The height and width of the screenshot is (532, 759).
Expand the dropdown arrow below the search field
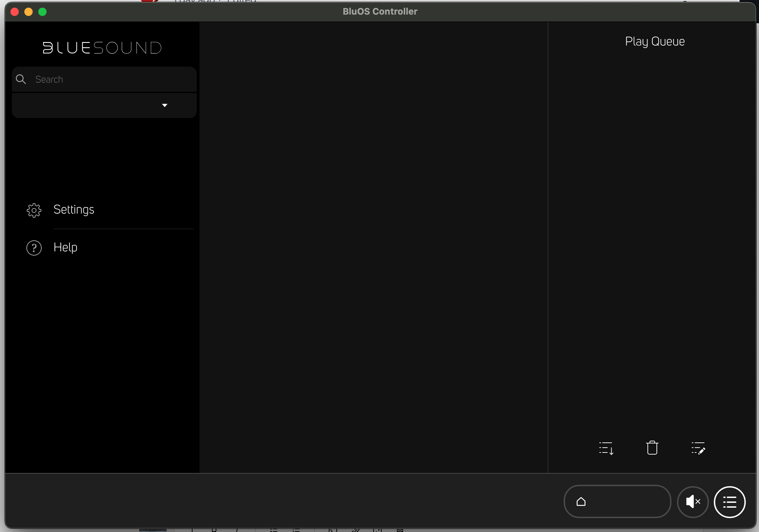coord(165,105)
